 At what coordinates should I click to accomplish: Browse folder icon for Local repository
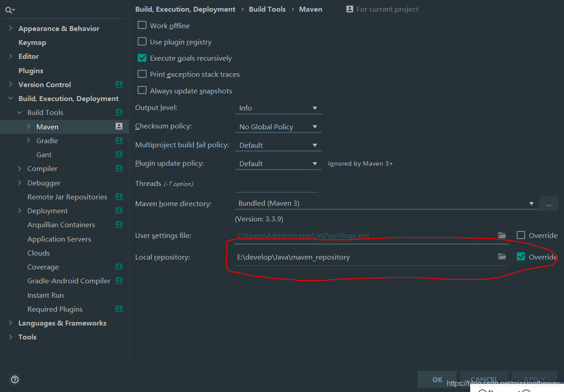click(x=502, y=256)
